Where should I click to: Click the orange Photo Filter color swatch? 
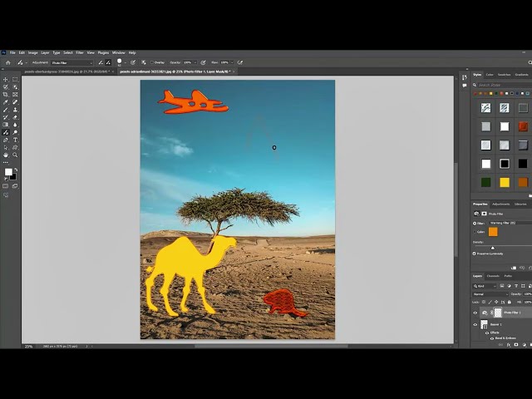tap(493, 232)
